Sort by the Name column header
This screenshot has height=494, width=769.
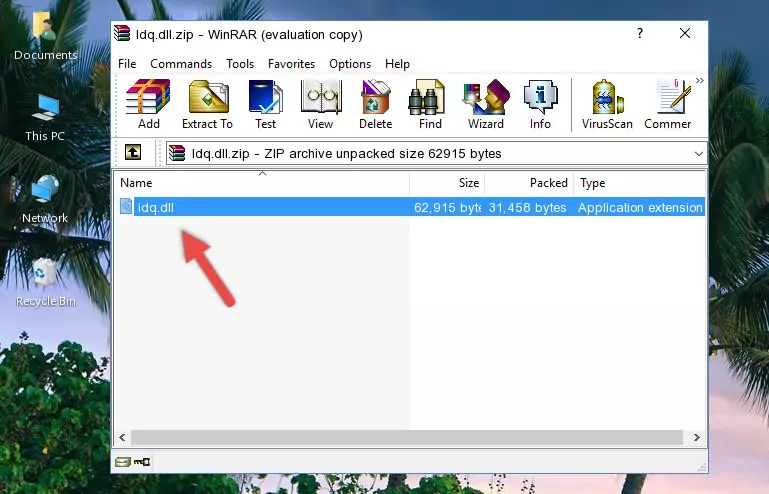[x=262, y=183]
